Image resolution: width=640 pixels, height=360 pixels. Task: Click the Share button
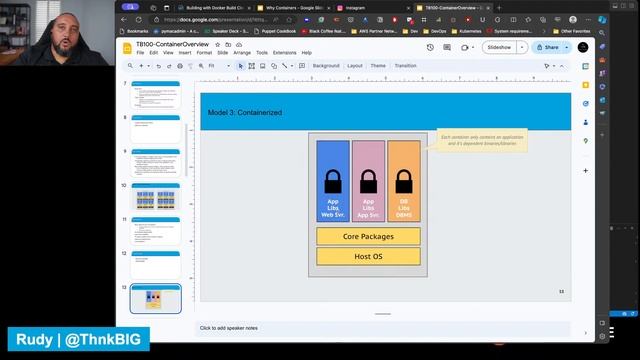(548, 47)
